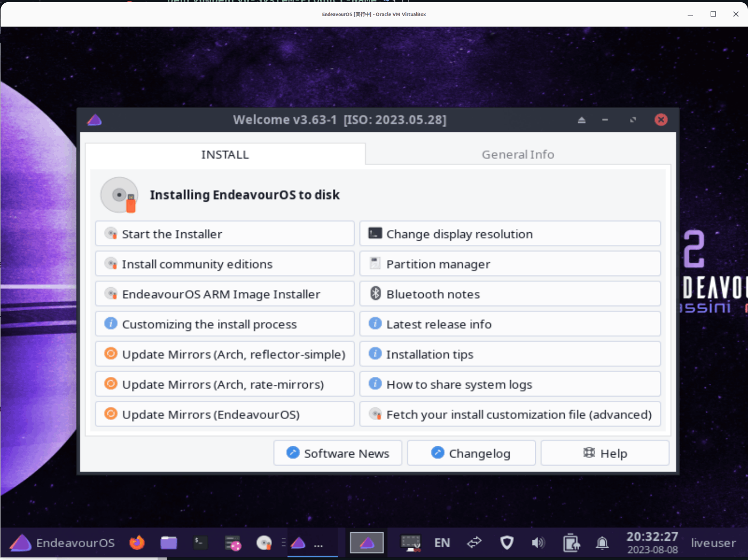Screen dimensions: 748x560
Task: Select the INSTALL tab
Action: tap(225, 154)
